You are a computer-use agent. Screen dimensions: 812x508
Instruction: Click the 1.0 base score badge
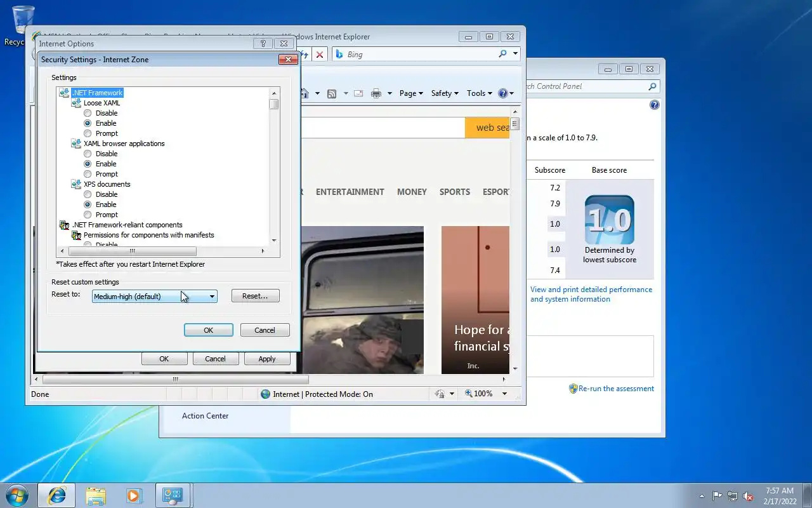click(610, 220)
